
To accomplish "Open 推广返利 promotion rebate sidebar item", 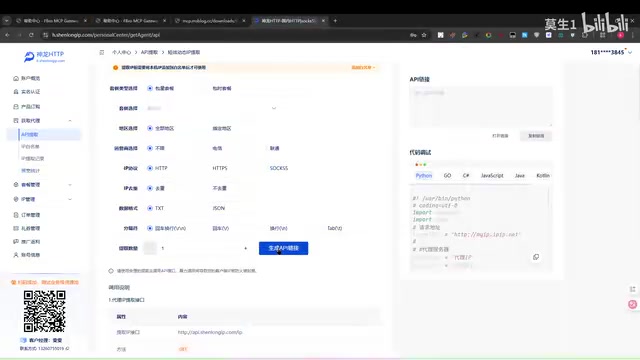I will click(x=27, y=242).
